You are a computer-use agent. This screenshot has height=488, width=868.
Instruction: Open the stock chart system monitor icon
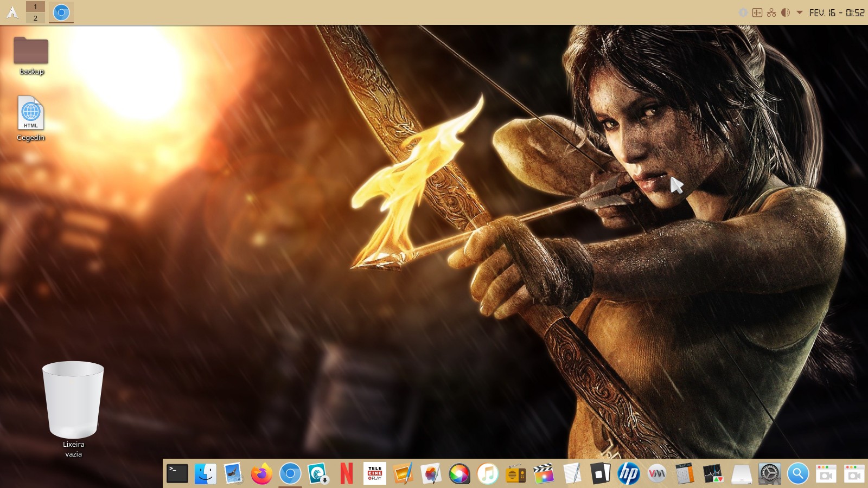point(713,474)
